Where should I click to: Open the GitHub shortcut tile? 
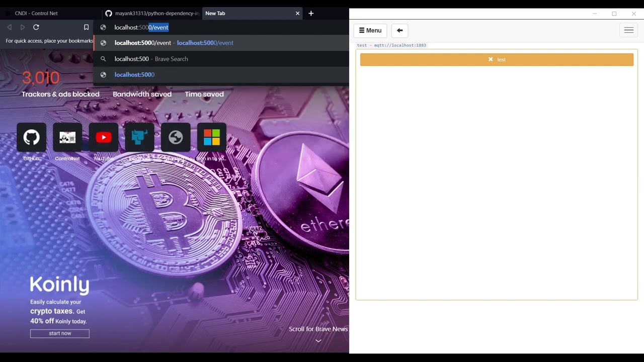coord(31,137)
